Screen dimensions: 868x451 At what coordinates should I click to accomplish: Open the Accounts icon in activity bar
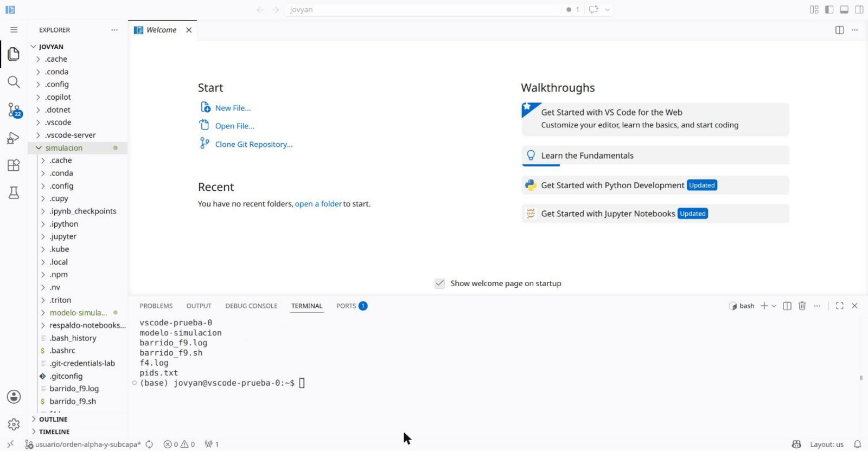point(14,397)
